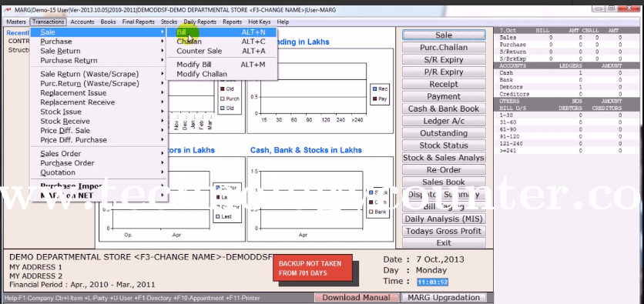Click the 'Bank' legend swatch
This screenshot has height=304, width=644.
point(371,212)
